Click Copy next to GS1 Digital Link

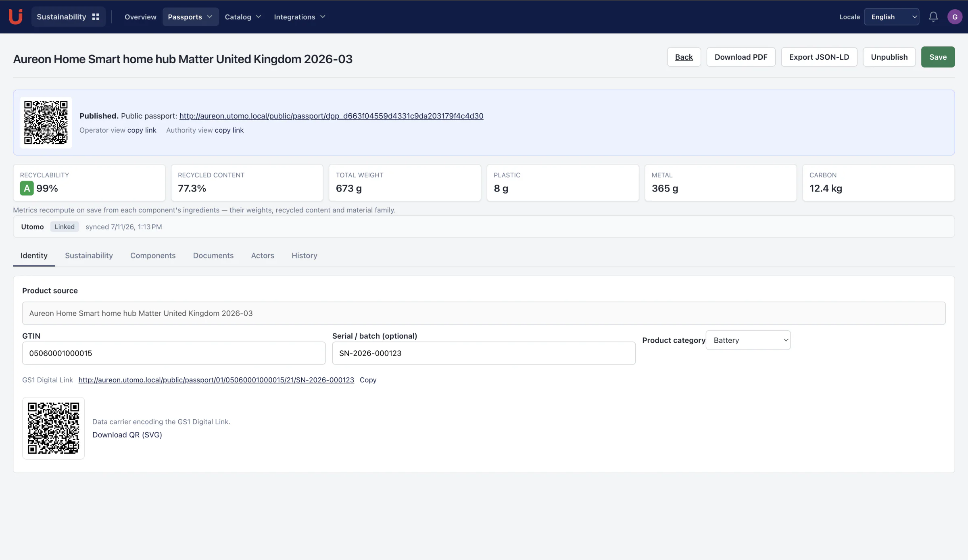click(x=368, y=380)
